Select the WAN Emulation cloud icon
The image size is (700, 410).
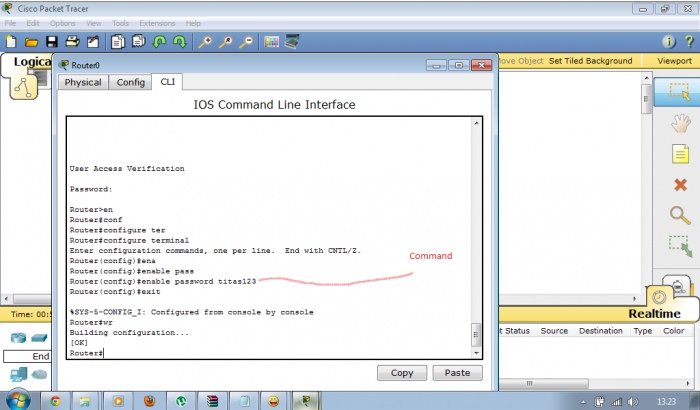click(39, 374)
